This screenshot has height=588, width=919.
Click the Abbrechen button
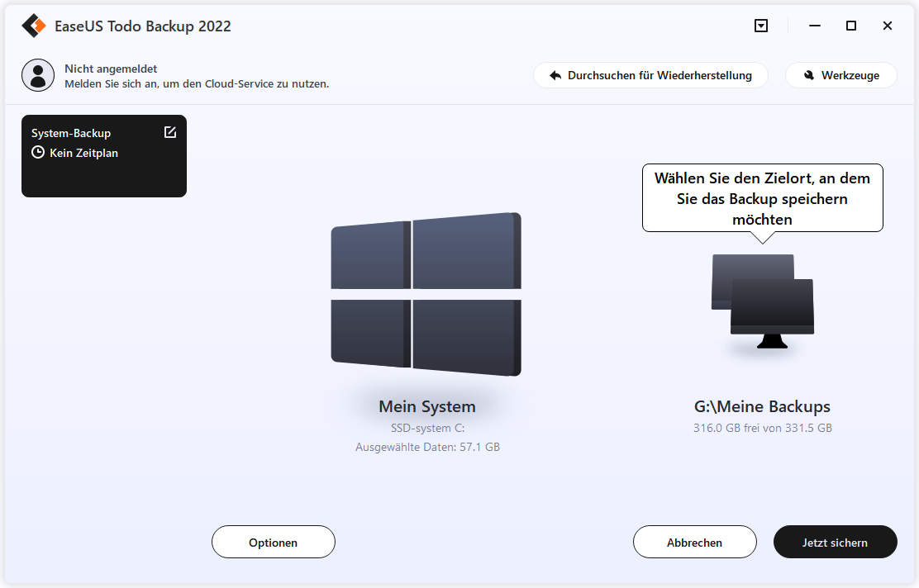point(694,543)
